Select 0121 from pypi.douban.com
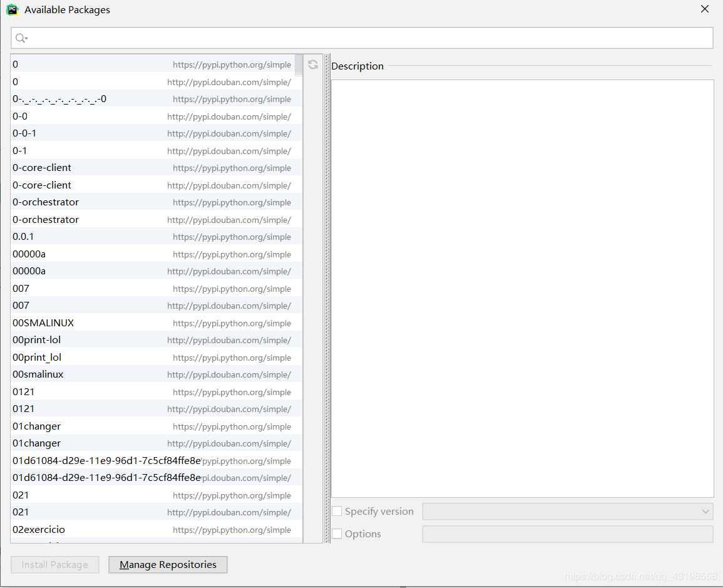 click(x=156, y=409)
